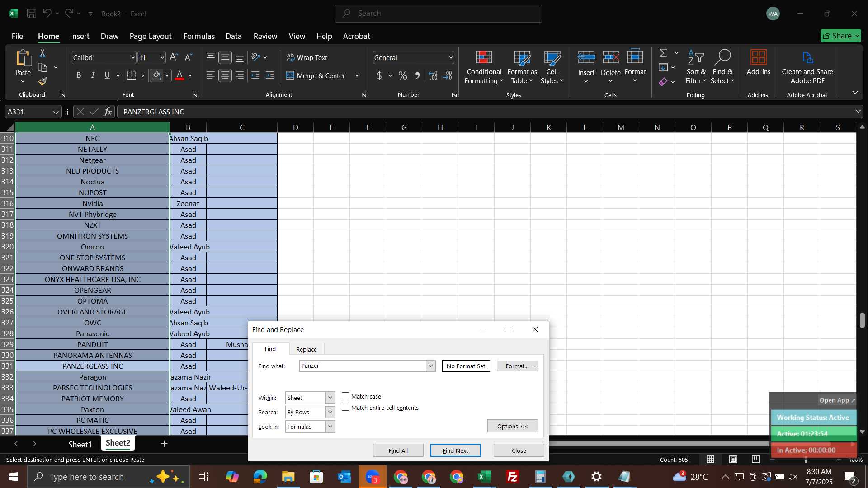
Task: Apply Accounting dollar format
Action: pos(379,75)
